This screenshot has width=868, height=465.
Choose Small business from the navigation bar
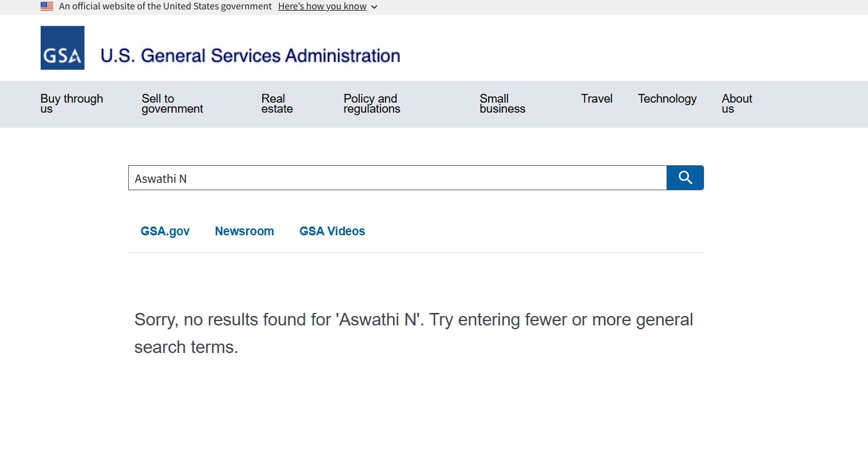[502, 103]
